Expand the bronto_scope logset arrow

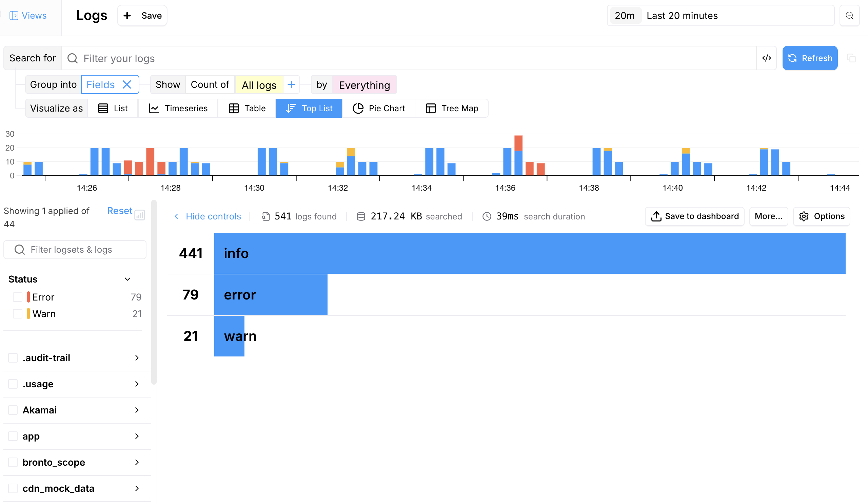(137, 462)
